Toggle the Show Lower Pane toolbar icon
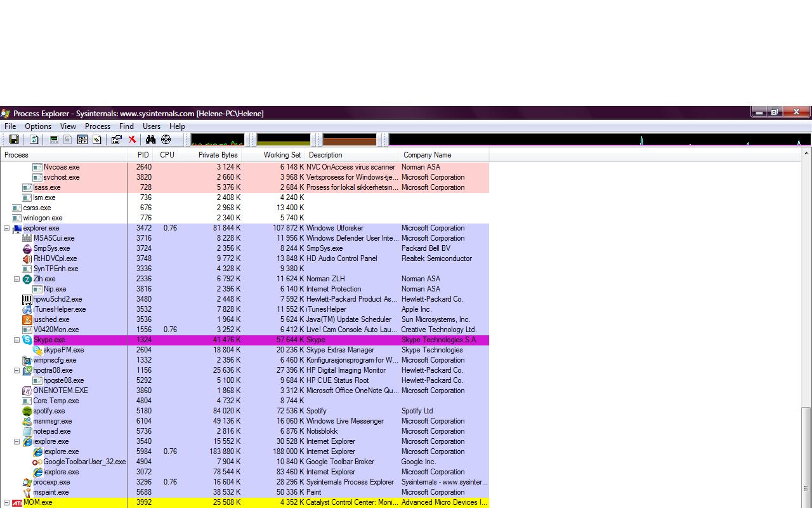812x508 pixels. coord(82,140)
